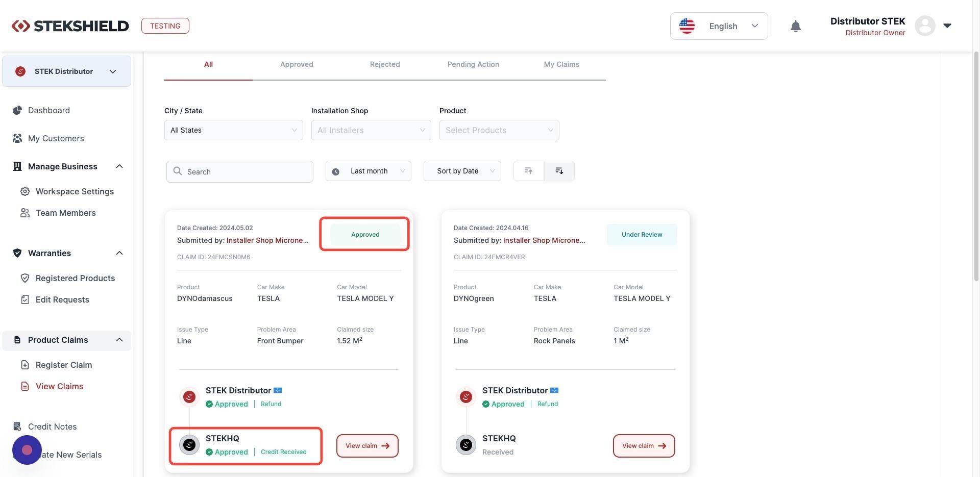Click the user avatar icon

pyautogui.click(x=924, y=26)
